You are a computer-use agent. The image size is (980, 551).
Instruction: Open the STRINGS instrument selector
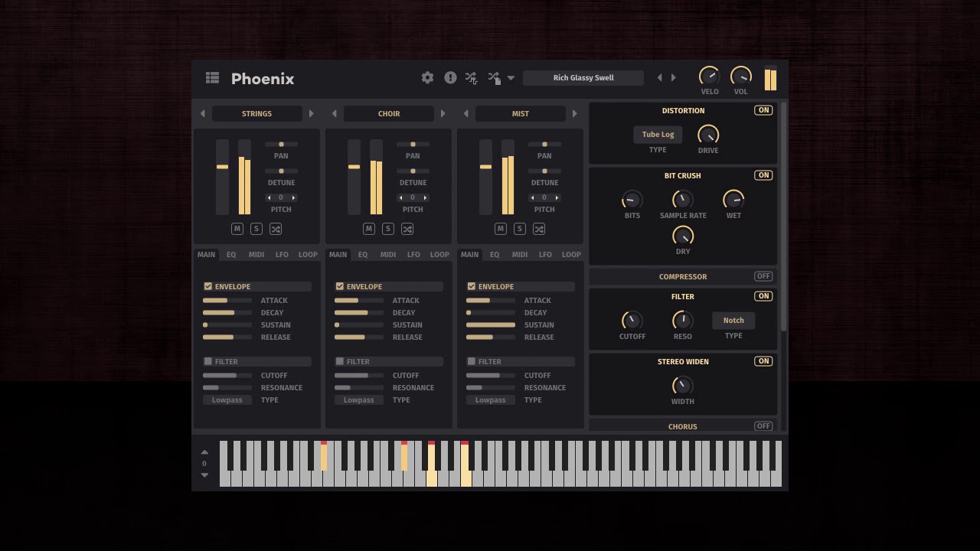[256, 113]
